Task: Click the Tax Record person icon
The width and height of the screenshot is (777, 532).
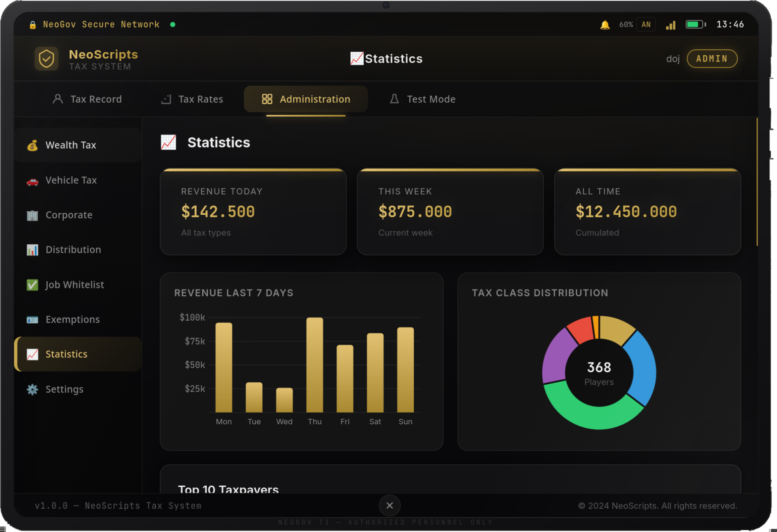Action: 57,99
